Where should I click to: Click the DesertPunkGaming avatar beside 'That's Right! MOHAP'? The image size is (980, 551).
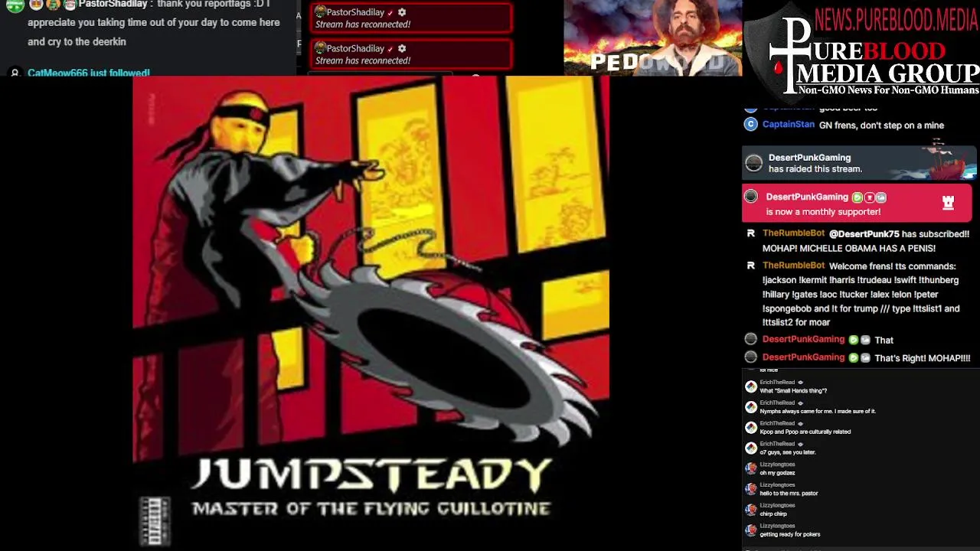tap(750, 357)
